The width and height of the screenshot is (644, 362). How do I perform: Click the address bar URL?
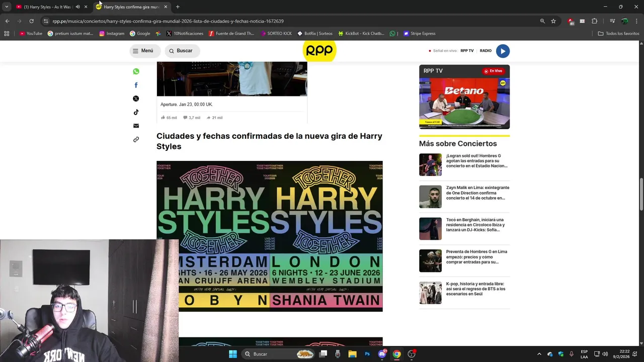pos(168,21)
